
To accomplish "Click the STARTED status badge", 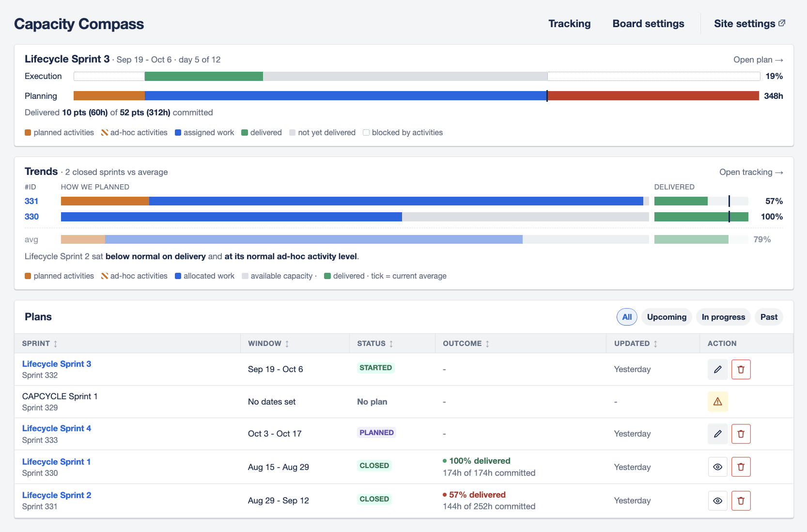I will [x=375, y=368].
